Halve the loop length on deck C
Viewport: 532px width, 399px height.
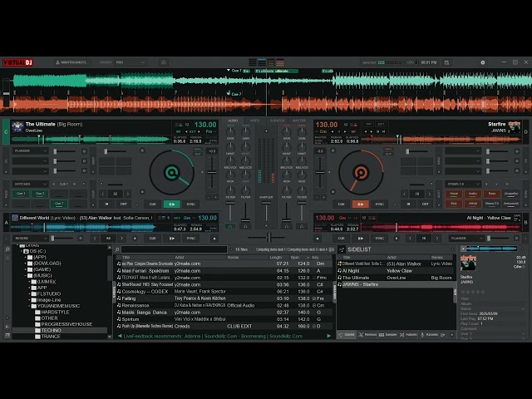tap(103, 194)
